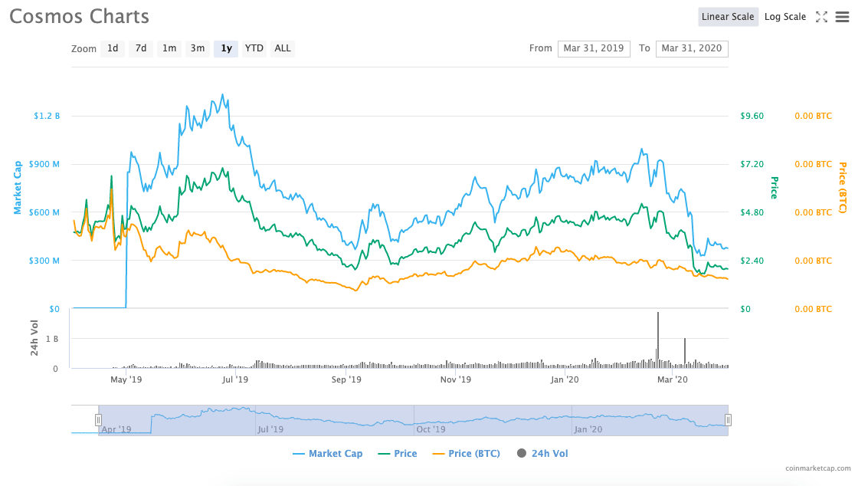Click the To date field
The height and width of the screenshot is (486, 868).
tap(692, 48)
